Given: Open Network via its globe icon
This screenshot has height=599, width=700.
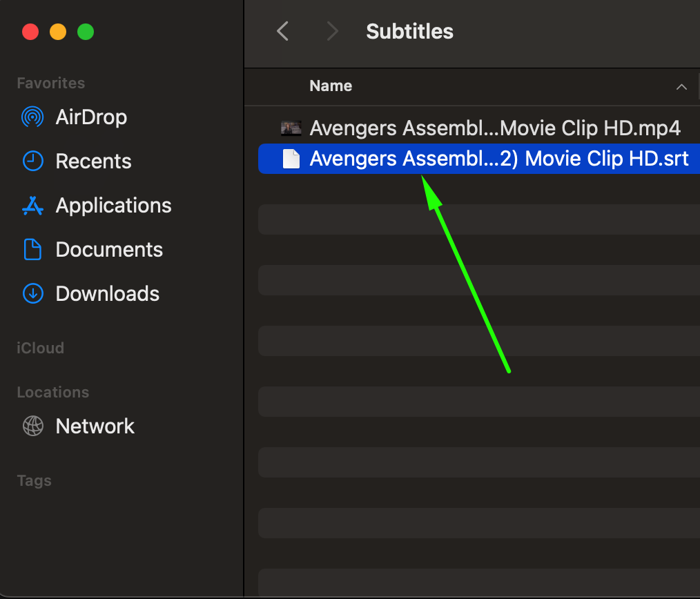Looking at the screenshot, I should (x=32, y=426).
